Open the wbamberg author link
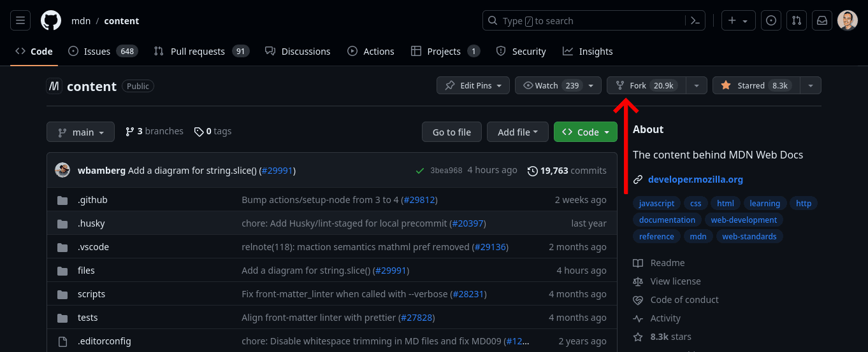Viewport: 868px width, 352px height. (x=101, y=170)
